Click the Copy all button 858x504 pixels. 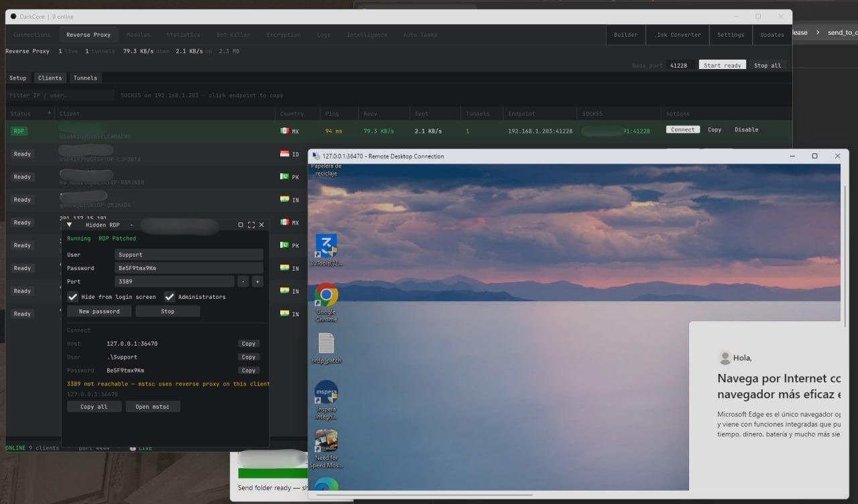pos(94,407)
